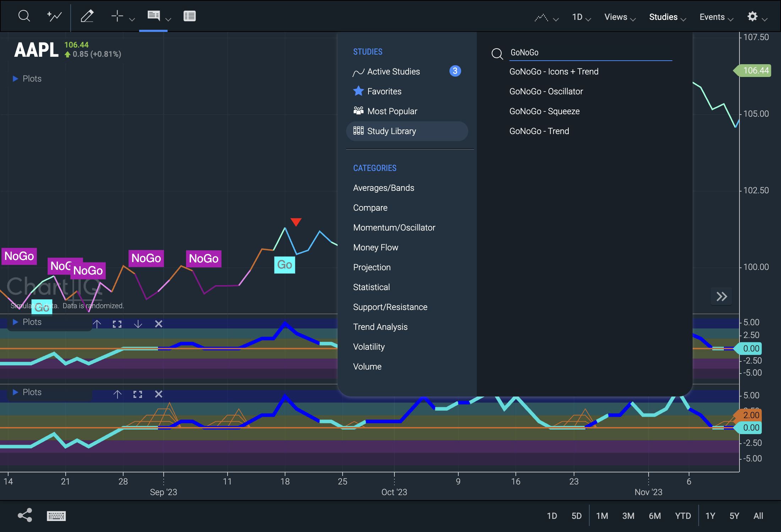Set range to 1Y
Screen dimensions: 781x532
tap(710, 516)
